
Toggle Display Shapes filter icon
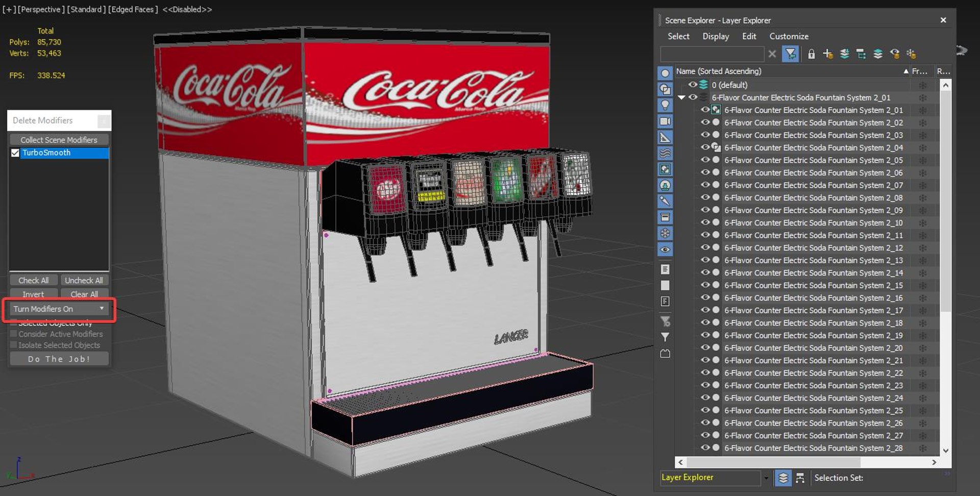pos(665,89)
